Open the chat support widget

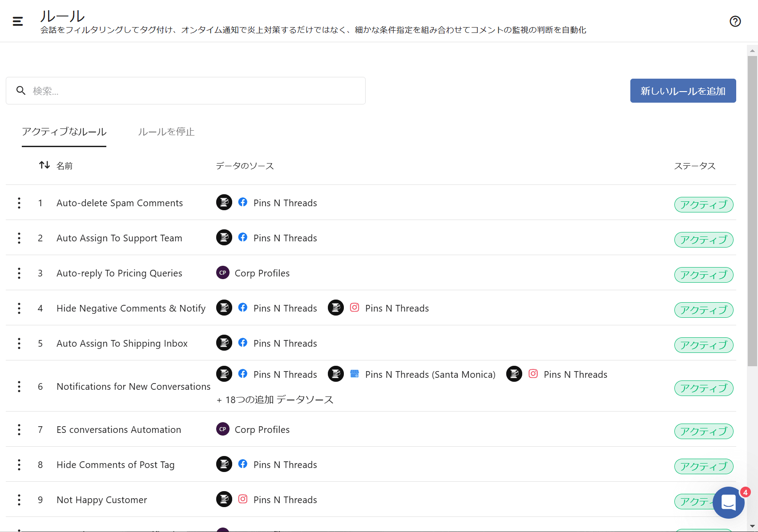728,502
